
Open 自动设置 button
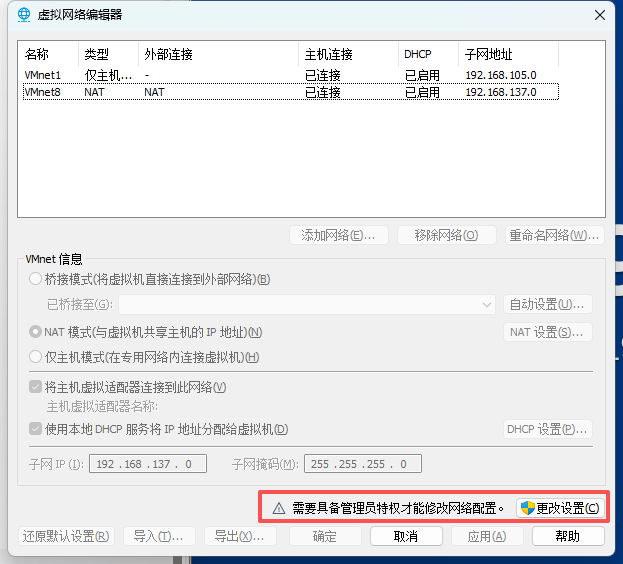(x=548, y=305)
